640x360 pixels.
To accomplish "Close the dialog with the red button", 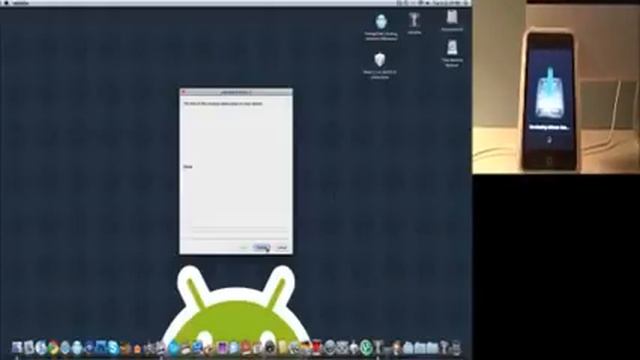I will 184,93.
